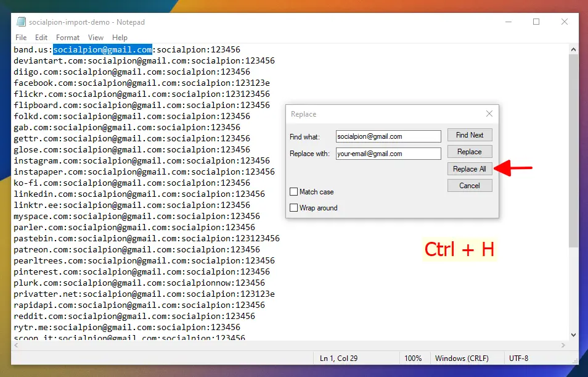Click the pinterest.com line
The height and width of the screenshot is (377, 588).
tap(142, 272)
